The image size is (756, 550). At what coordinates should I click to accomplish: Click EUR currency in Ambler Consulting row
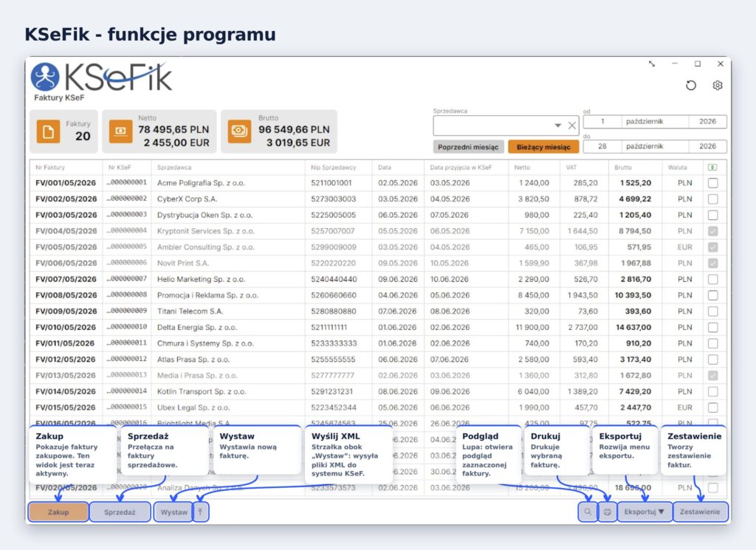point(684,247)
